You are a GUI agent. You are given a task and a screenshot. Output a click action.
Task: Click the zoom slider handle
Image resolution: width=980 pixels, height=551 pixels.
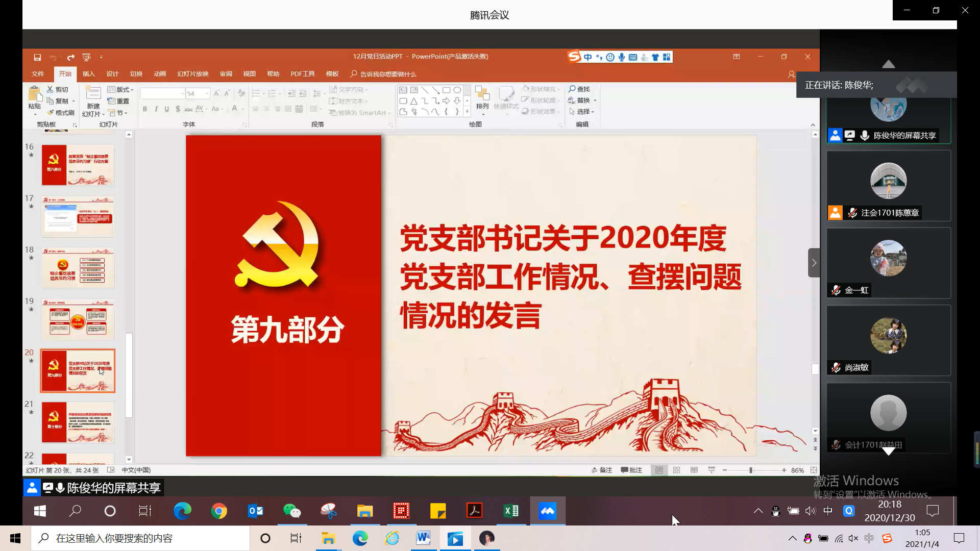(x=751, y=470)
